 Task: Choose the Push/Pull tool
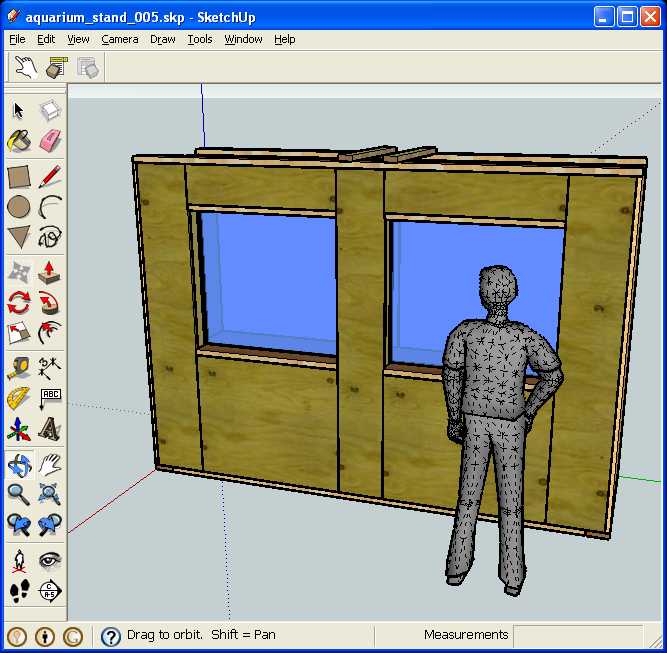pyautogui.click(x=50, y=272)
